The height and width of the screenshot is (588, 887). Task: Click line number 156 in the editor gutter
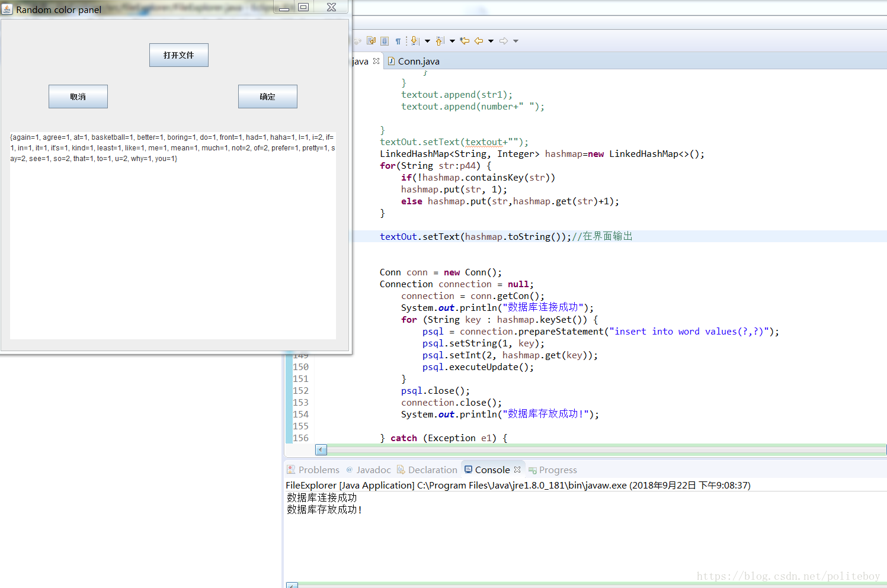pyautogui.click(x=301, y=438)
